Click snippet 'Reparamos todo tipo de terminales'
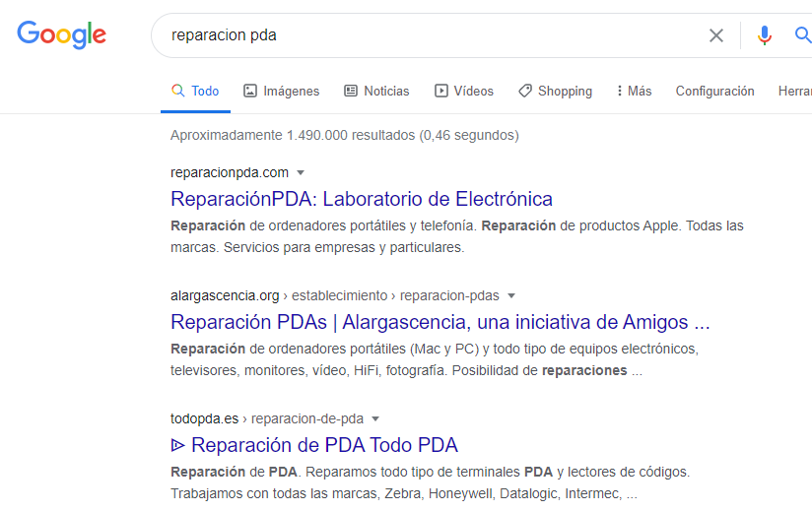 pos(413,473)
